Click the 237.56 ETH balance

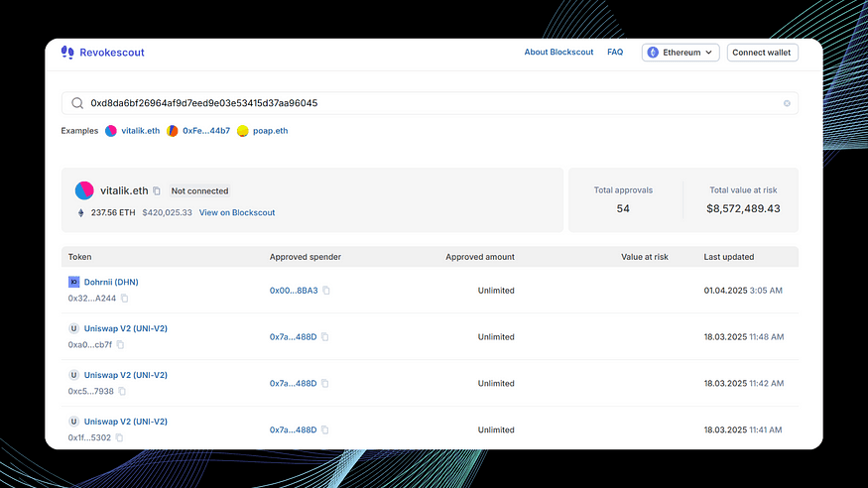coord(113,212)
